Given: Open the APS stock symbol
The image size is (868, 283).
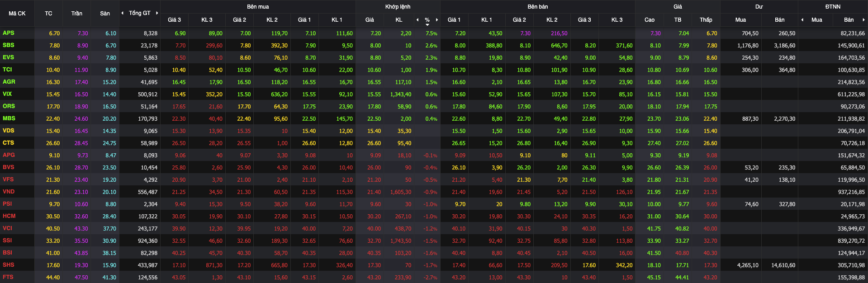Looking at the screenshot, I should pyautogui.click(x=9, y=33).
